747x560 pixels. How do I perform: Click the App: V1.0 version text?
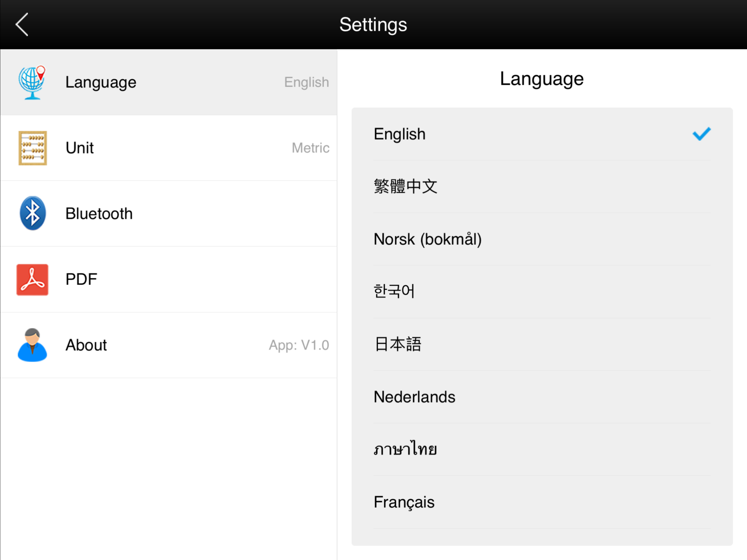(299, 346)
